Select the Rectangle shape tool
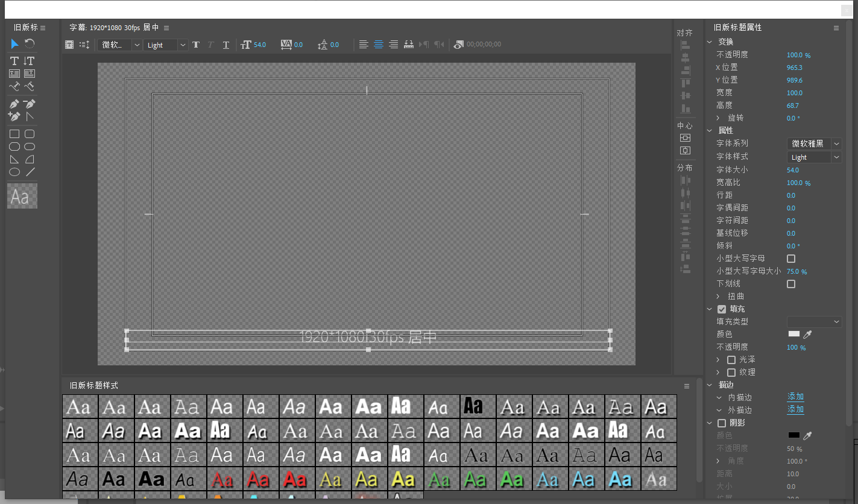Viewport: 858px width, 504px height. pos(14,134)
